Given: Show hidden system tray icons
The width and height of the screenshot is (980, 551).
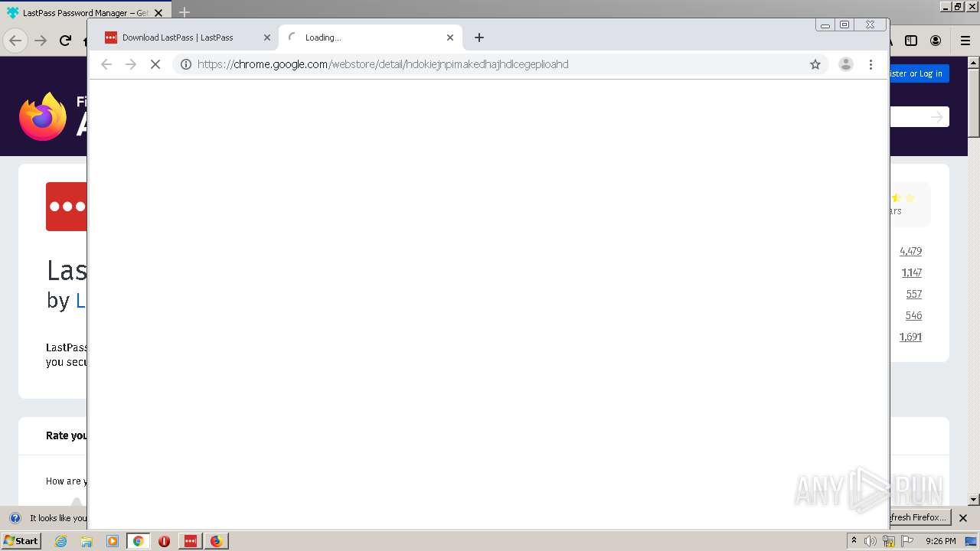Looking at the screenshot, I should point(854,541).
